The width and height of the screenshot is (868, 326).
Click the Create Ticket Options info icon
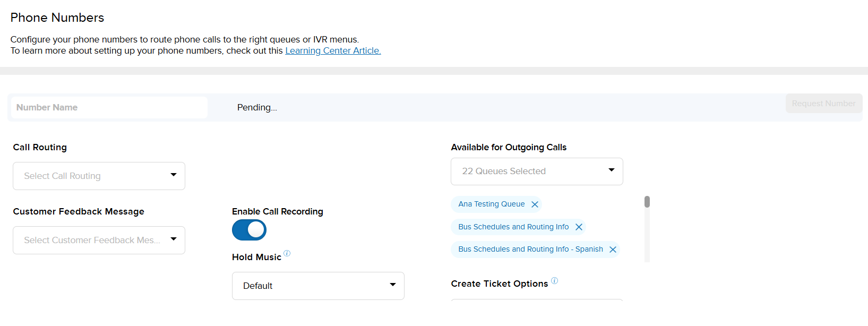tap(554, 280)
